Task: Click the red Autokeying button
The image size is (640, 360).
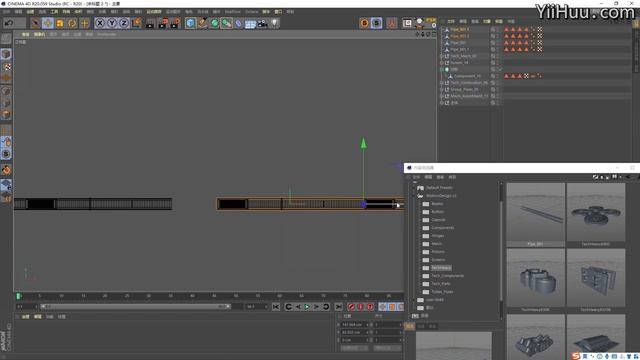Action: point(360,307)
